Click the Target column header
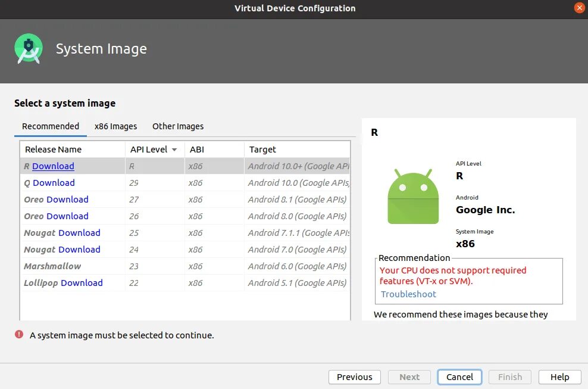Screen dimensions: 588x389 262,150
